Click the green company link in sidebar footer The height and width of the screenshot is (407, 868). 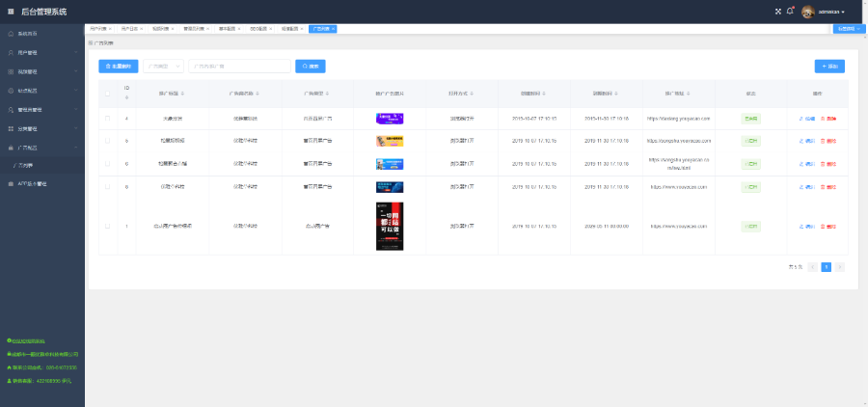point(42,354)
